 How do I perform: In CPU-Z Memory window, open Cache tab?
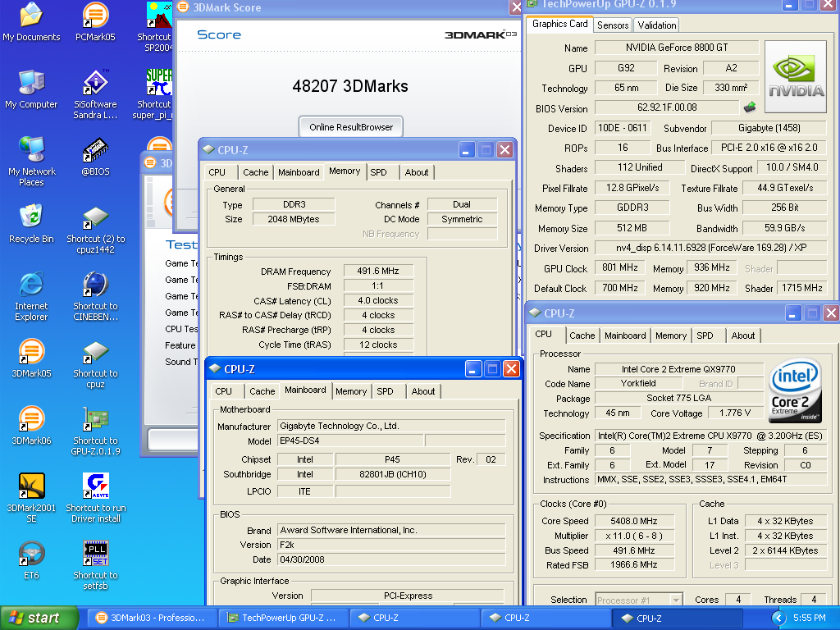[256, 172]
